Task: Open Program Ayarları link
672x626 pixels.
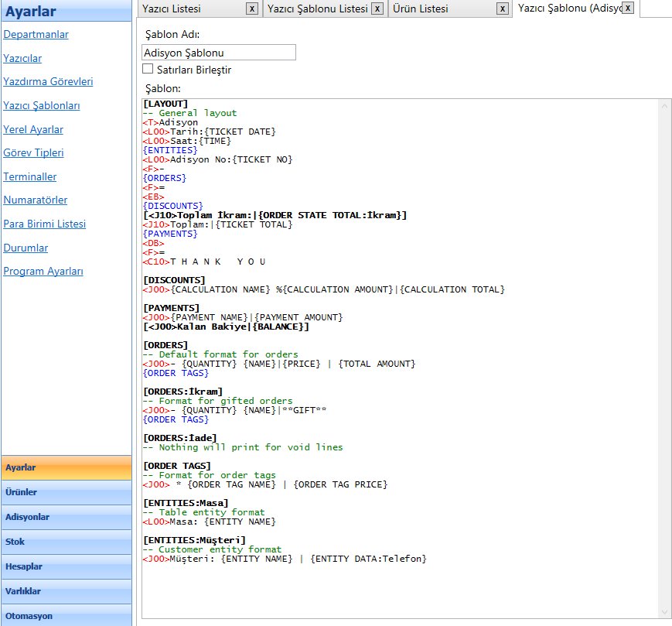Action: (43, 272)
